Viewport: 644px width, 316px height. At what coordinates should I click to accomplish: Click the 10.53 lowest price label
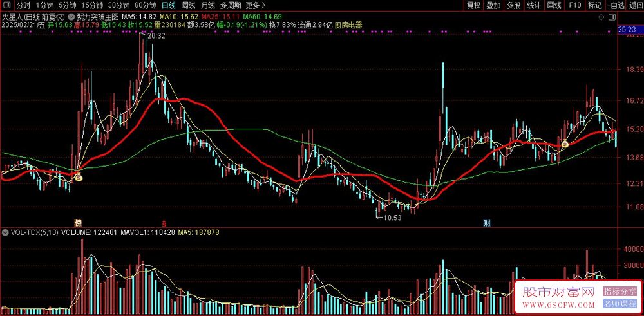click(392, 218)
